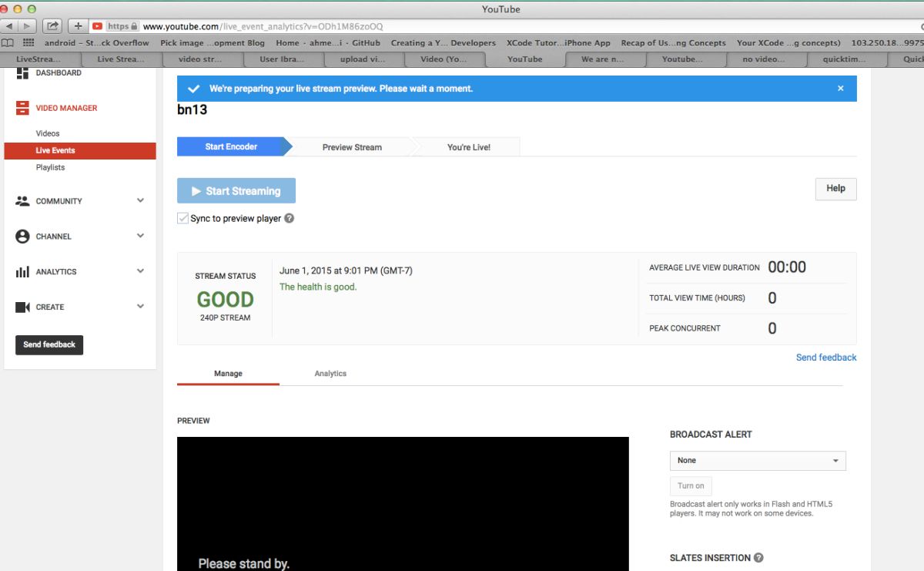Click the YouTube favicon in the address bar
924x571 pixels.
click(x=98, y=26)
